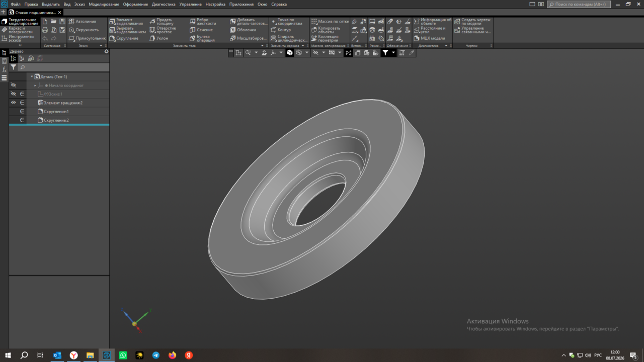This screenshot has width=644, height=362.
Task: Open Информация об объекте
Action: (433, 22)
